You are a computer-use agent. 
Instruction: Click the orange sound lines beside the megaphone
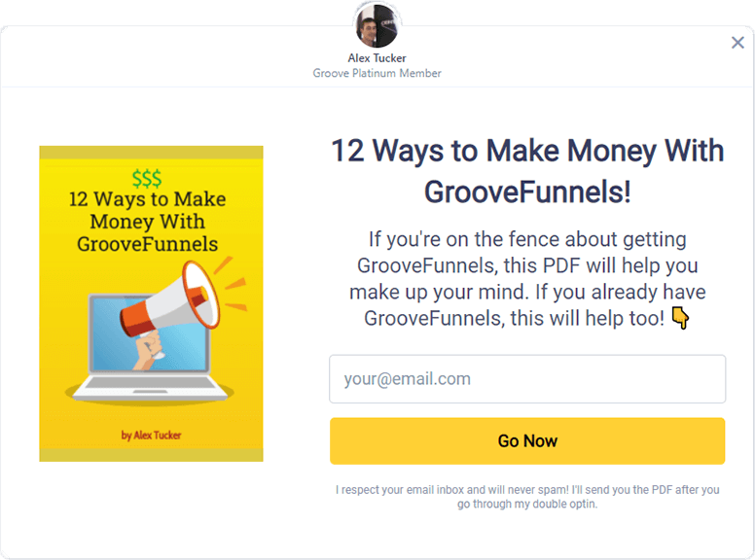pyautogui.click(x=232, y=284)
